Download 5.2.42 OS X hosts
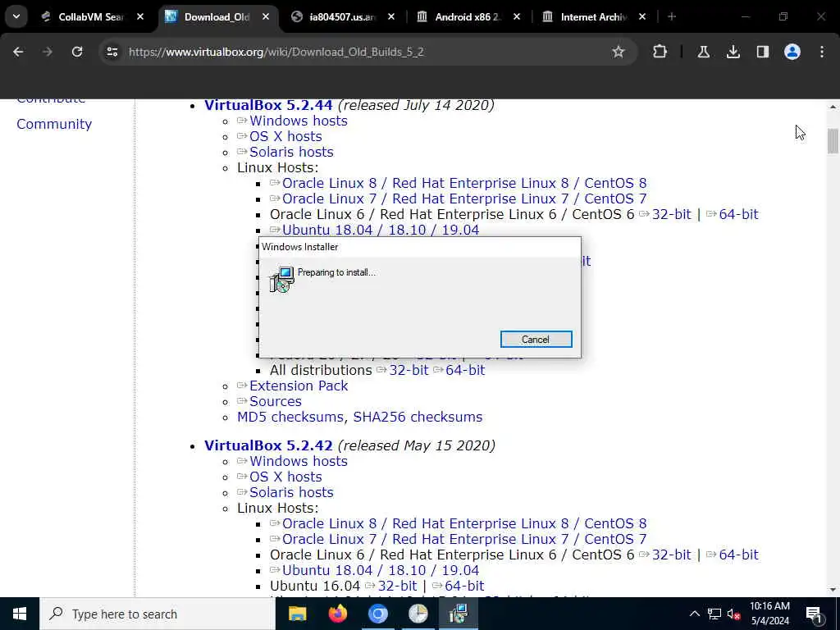Viewport: 840px width, 630px height. 285,477
